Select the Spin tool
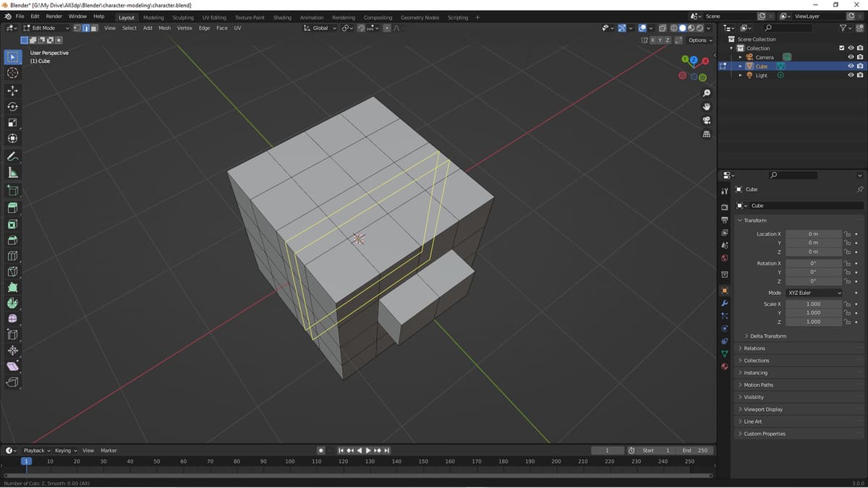 12,304
